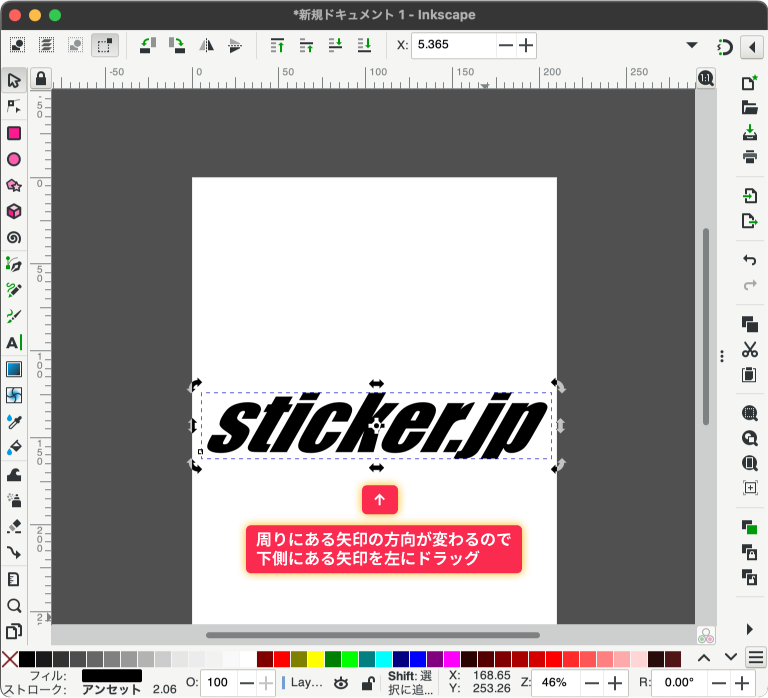
Task: Click the X position input field
Action: (x=454, y=46)
